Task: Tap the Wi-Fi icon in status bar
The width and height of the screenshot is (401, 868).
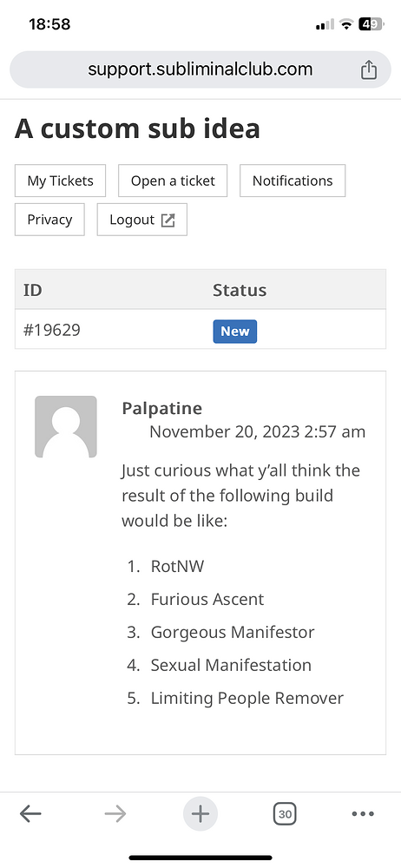Action: (x=346, y=24)
